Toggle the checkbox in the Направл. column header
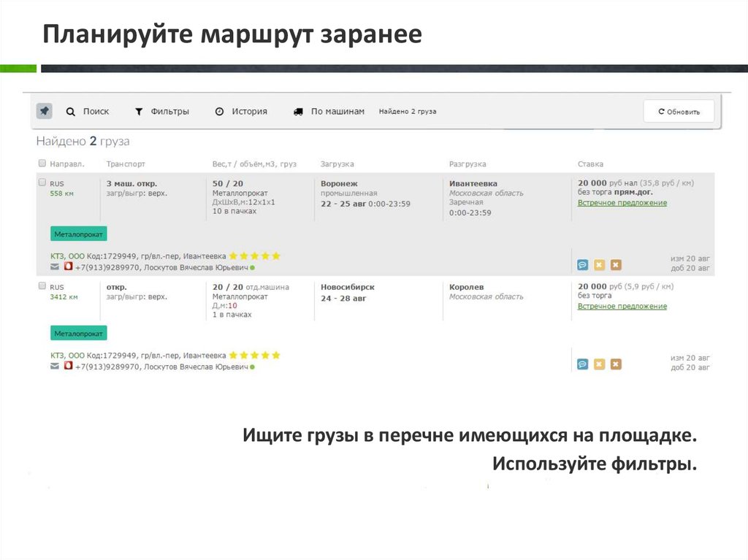748x560 pixels. [x=42, y=164]
